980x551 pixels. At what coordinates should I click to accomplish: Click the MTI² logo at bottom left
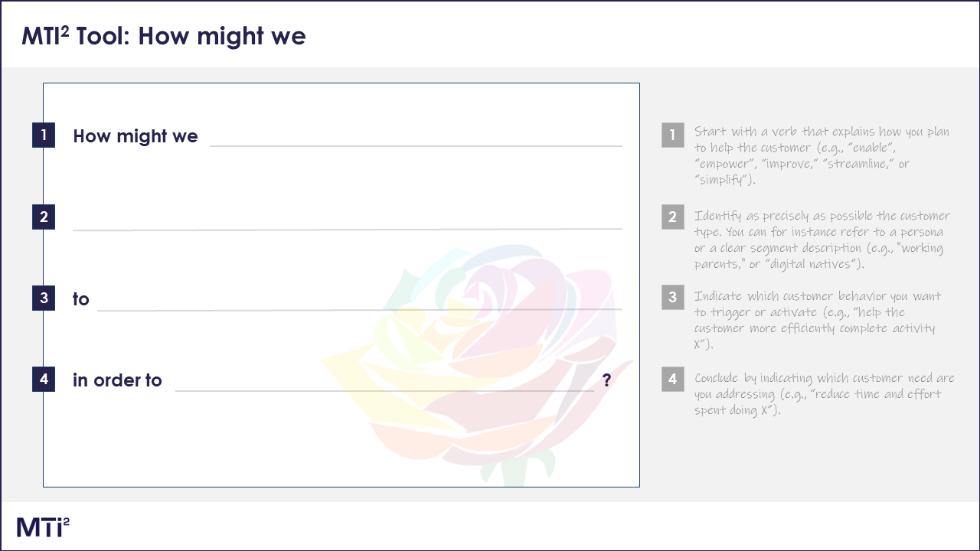pos(44,527)
